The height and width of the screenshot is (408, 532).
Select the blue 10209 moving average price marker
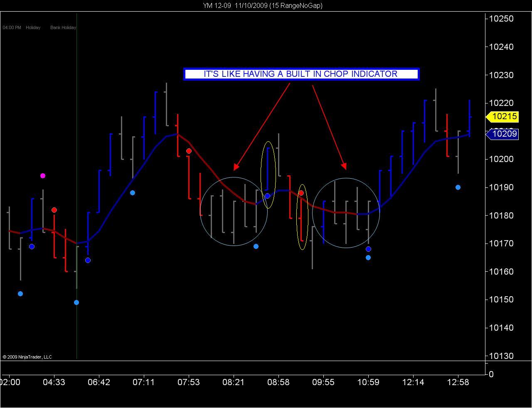tap(502, 134)
